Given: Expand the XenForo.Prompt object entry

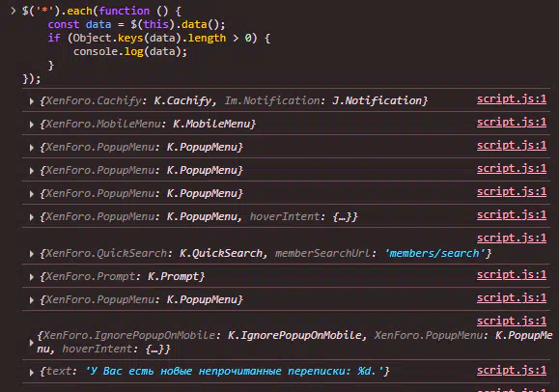Looking at the screenshot, I should (32, 277).
